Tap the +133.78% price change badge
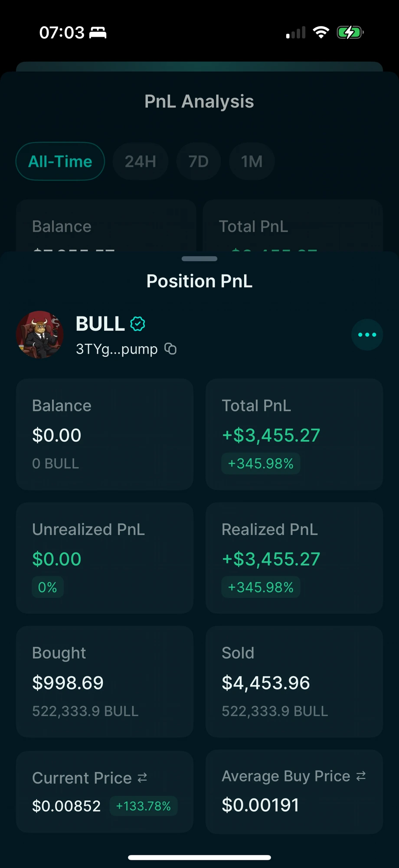 tap(144, 806)
